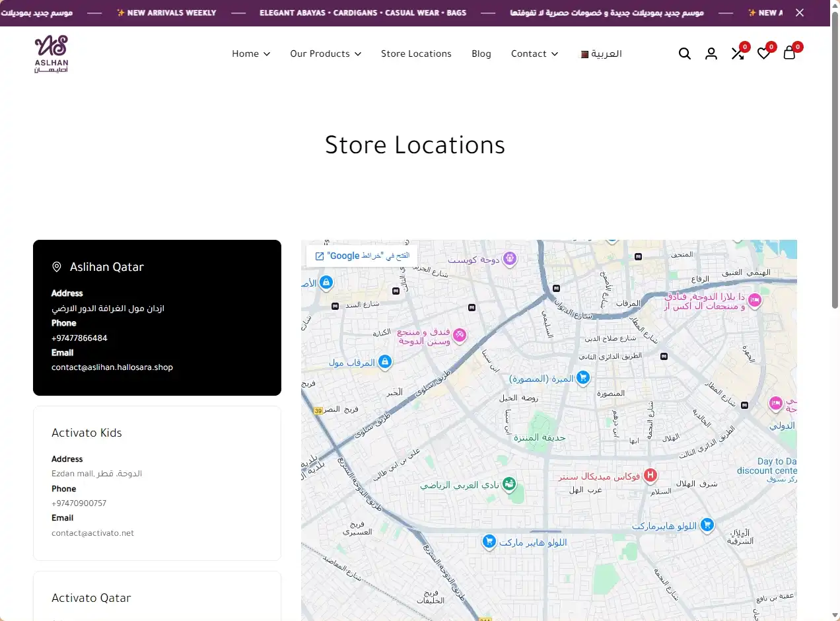Click phone number +97477866484
Viewport: 840px width, 621px height.
point(79,338)
